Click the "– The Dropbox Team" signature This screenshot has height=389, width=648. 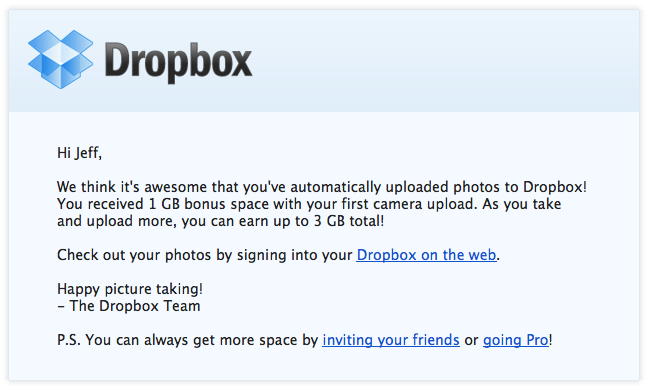coord(129,306)
